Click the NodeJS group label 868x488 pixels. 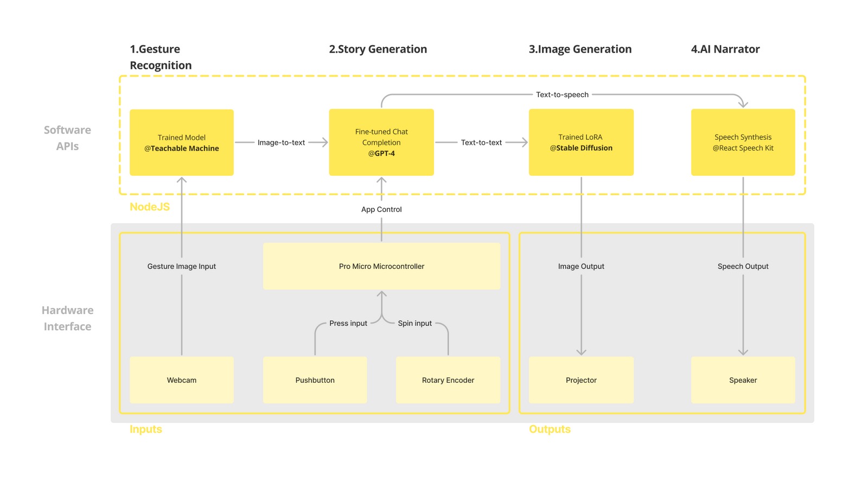(x=150, y=207)
